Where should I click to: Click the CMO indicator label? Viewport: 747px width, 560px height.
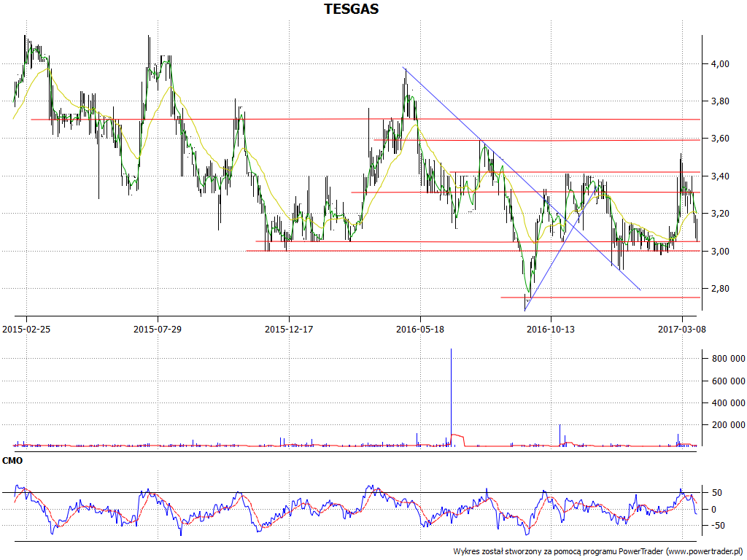pos(12,461)
